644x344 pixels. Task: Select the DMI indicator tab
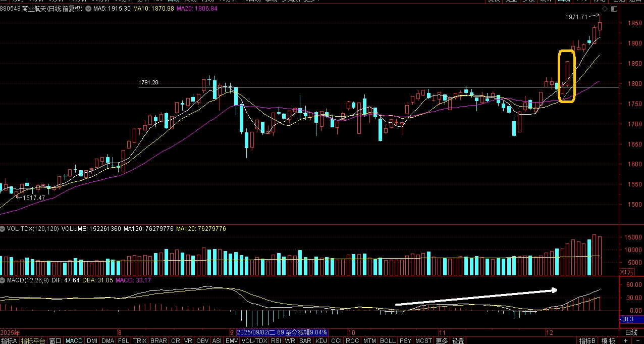click(92, 340)
